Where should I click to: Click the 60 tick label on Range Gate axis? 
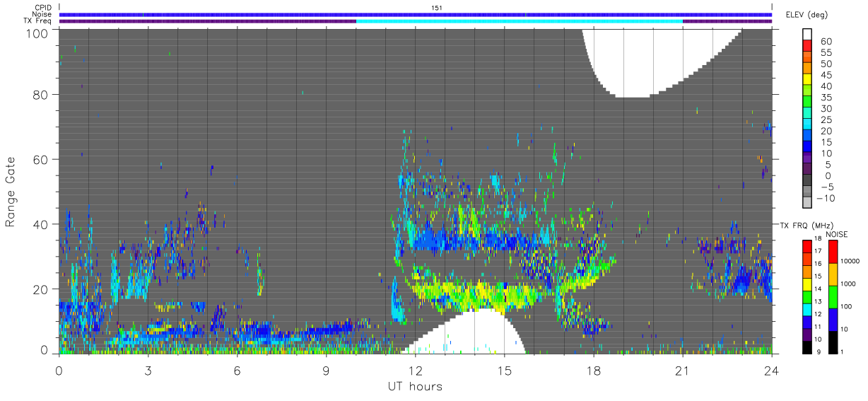(40, 159)
